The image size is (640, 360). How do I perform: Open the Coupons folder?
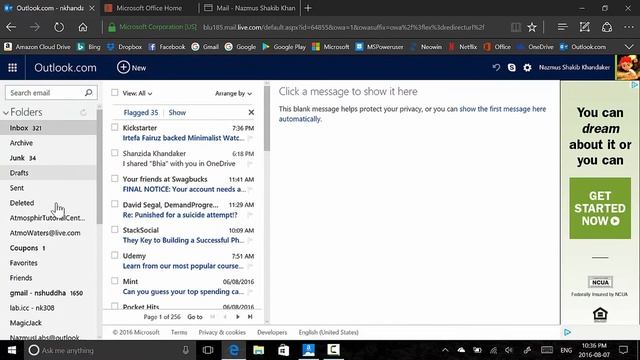[x=48, y=248]
